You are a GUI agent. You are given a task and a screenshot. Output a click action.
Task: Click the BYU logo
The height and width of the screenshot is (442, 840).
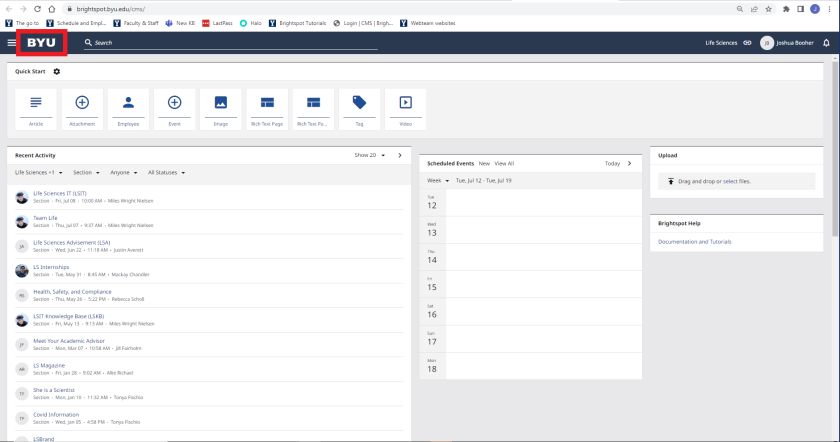(42, 43)
